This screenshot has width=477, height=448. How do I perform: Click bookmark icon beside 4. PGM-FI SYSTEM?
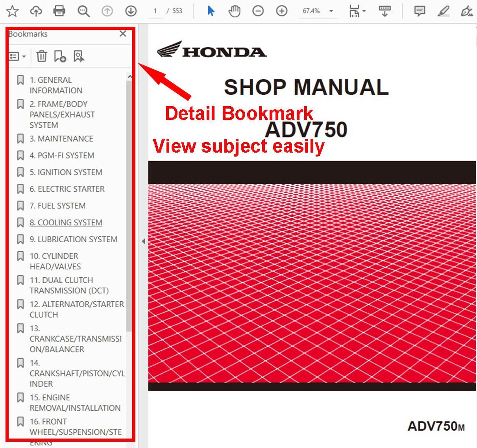point(20,155)
